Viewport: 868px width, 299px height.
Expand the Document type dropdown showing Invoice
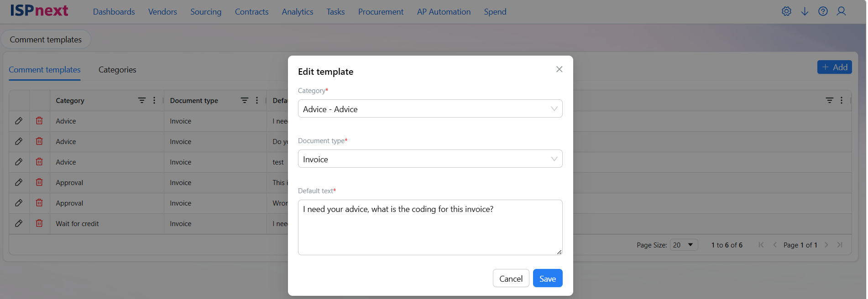(x=430, y=159)
